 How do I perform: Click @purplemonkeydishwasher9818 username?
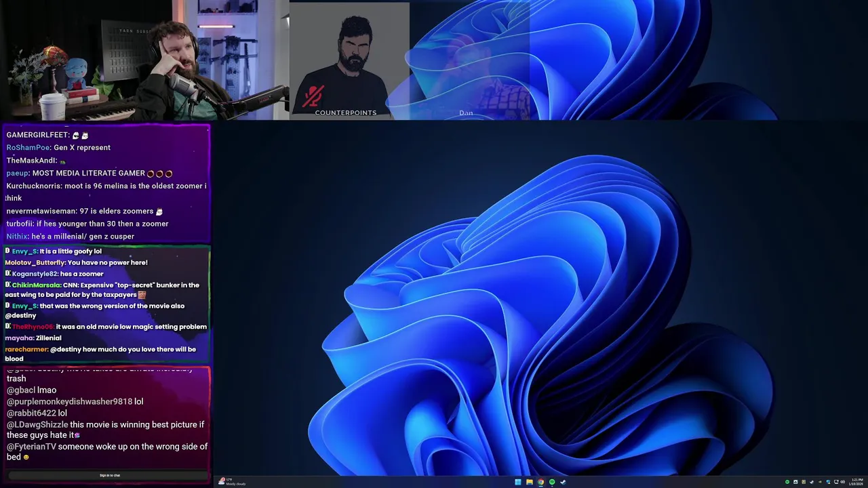(x=70, y=401)
